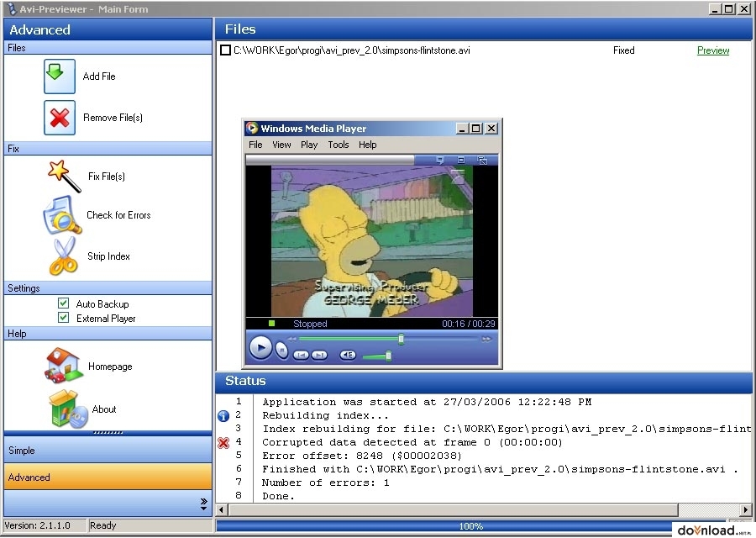The height and width of the screenshot is (538, 756).
Task: Open the Play menu in Media Player
Action: pyautogui.click(x=309, y=145)
